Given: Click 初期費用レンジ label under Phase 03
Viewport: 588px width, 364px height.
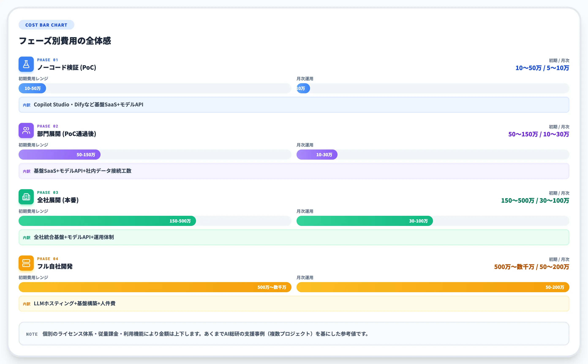Looking at the screenshot, I should click(x=33, y=211).
